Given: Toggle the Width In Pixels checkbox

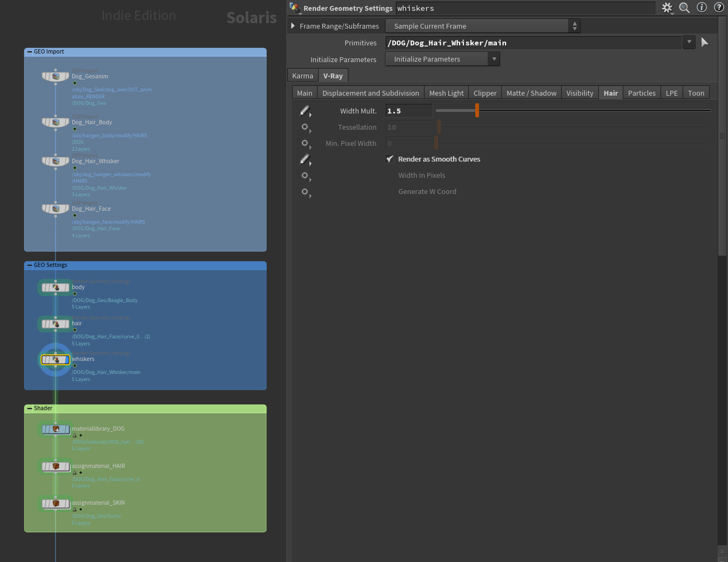Looking at the screenshot, I should click(389, 175).
